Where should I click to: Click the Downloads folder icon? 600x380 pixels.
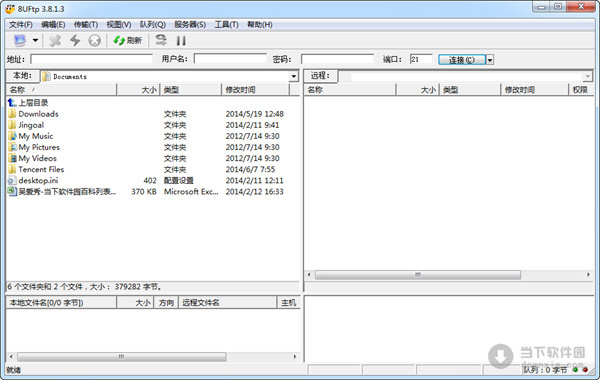click(12, 114)
